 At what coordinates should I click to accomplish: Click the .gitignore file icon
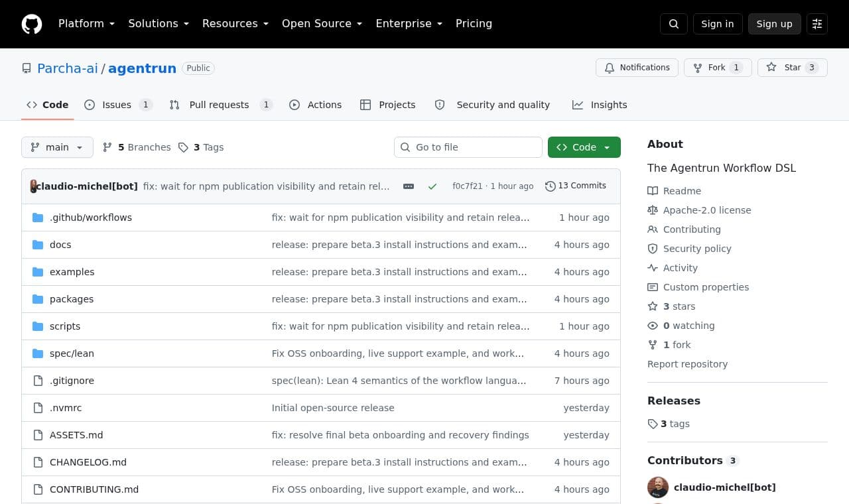[38, 381]
